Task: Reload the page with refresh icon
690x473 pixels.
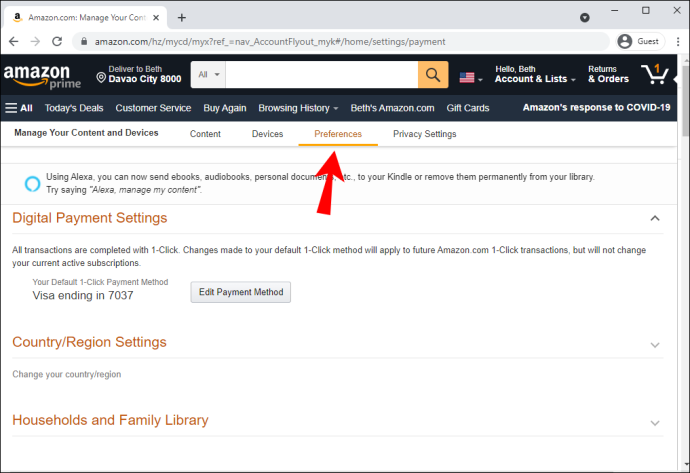Action: click(57, 41)
